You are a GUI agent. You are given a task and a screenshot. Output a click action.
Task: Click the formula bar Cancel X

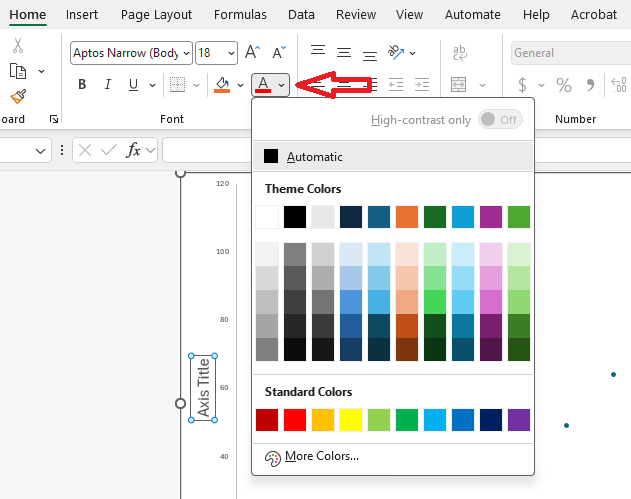pos(85,150)
